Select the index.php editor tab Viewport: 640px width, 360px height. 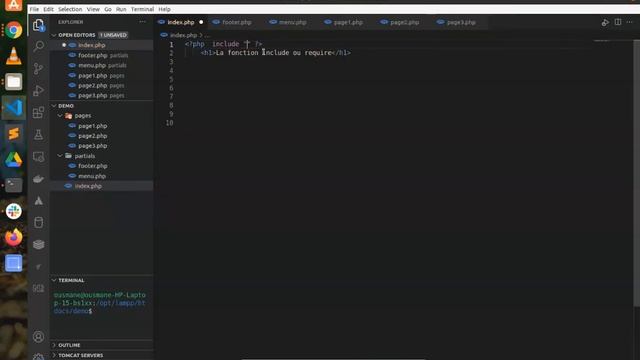(x=180, y=22)
